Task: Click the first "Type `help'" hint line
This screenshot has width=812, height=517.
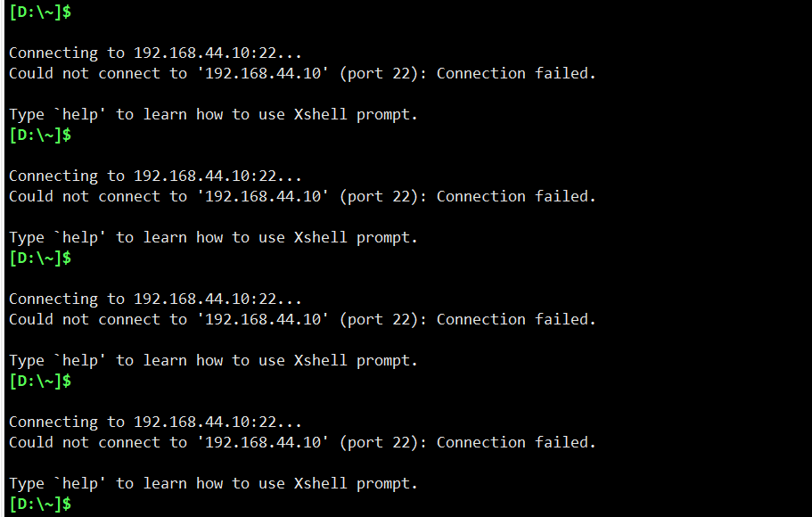Action: 213,114
